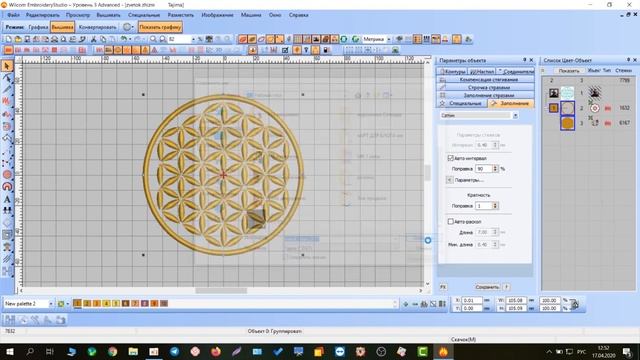Click the light bulb icon in second toolbar row
The width and height of the screenshot is (640, 360).
point(306,50)
